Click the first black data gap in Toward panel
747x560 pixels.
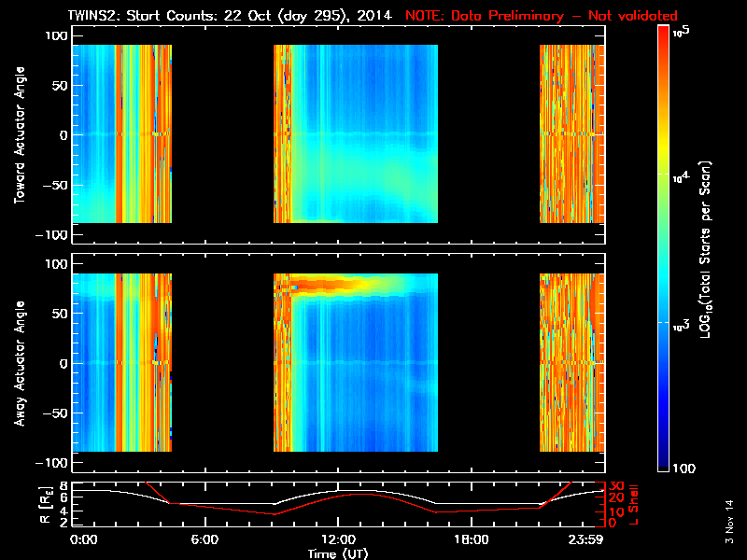[x=222, y=133]
